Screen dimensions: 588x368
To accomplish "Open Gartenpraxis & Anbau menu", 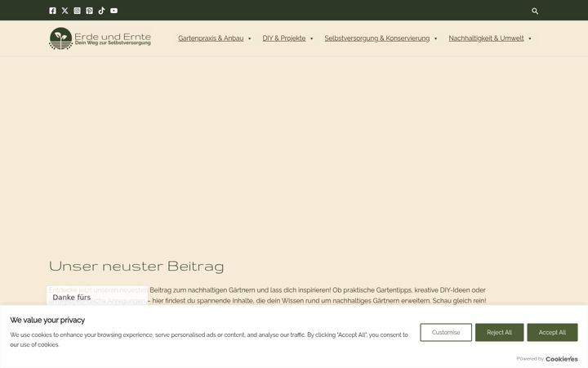I will click(211, 38).
